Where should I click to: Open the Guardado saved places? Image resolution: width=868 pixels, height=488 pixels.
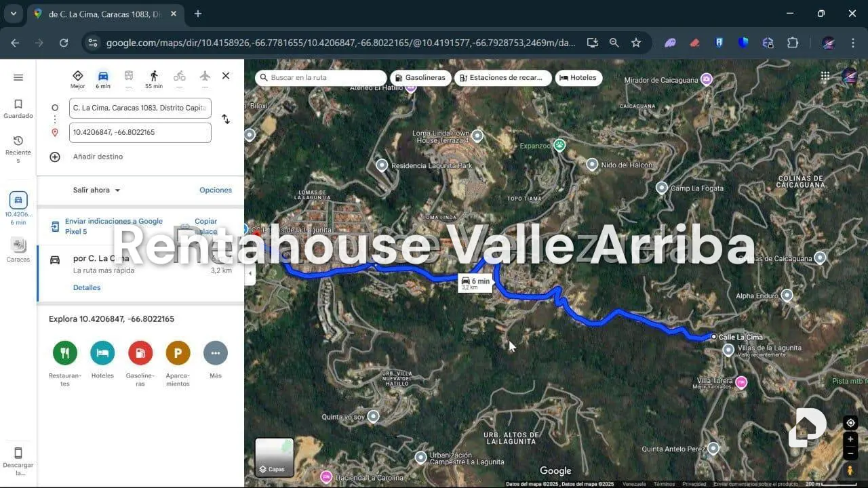(18, 108)
